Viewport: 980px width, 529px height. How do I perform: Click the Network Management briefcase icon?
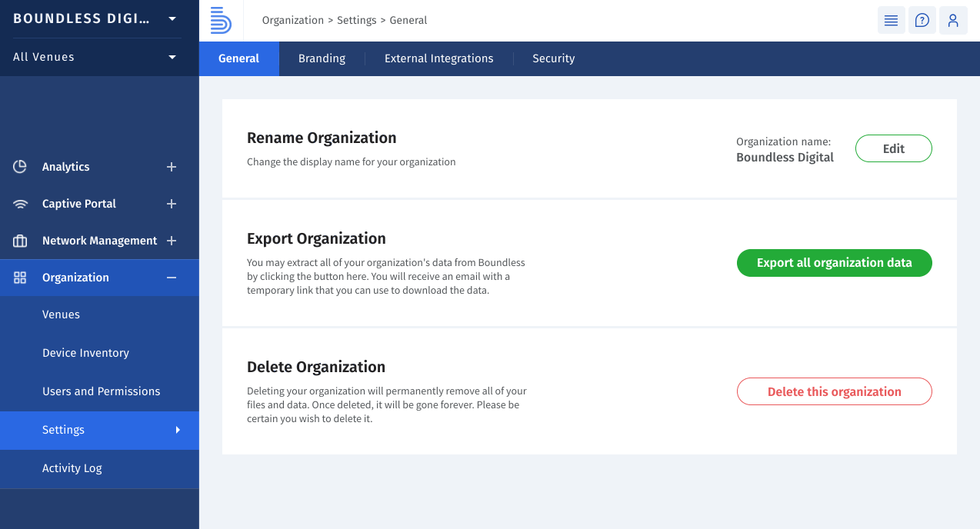coord(20,241)
